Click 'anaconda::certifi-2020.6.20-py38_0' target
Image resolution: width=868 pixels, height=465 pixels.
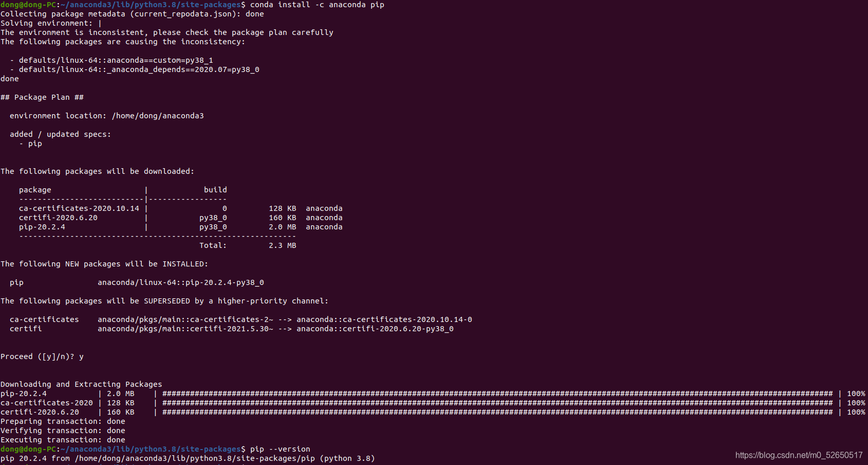(x=375, y=329)
